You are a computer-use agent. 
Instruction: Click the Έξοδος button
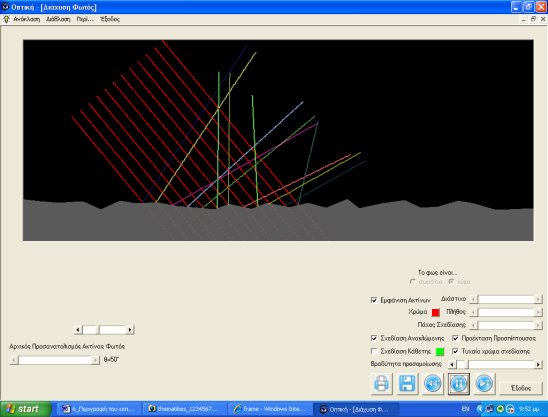click(x=521, y=388)
